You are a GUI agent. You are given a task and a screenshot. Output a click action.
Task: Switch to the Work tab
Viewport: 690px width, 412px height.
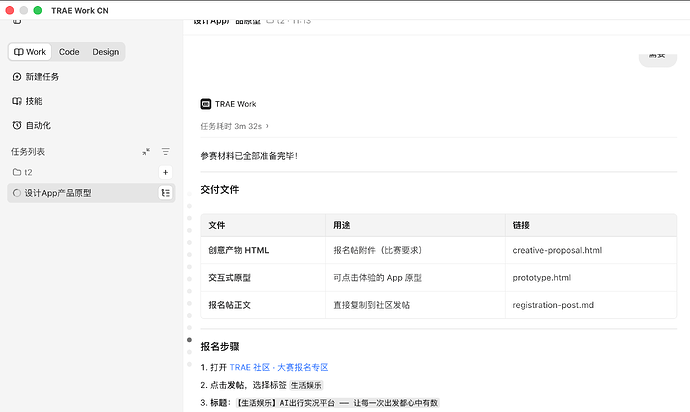[x=30, y=52]
